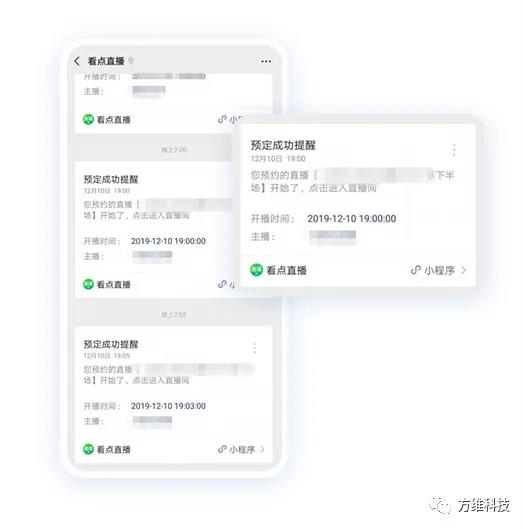Screen dimensions: 523x529
Task: Open 小程序 link in the 19:00 card
Action: 226,284
